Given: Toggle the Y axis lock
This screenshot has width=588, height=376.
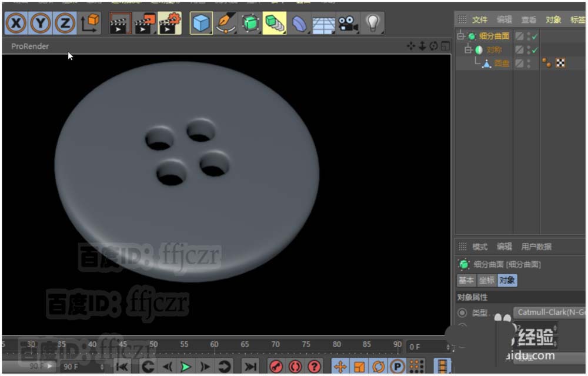Looking at the screenshot, I should 41,24.
